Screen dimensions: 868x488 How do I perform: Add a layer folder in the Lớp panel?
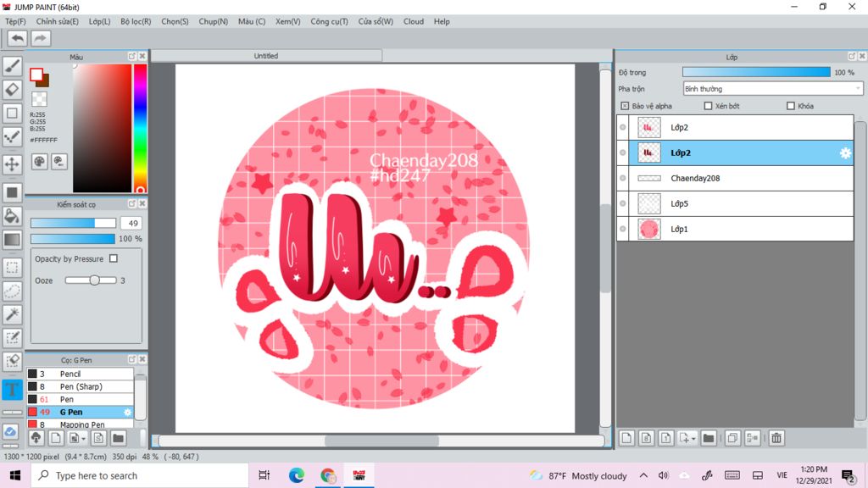pos(708,438)
